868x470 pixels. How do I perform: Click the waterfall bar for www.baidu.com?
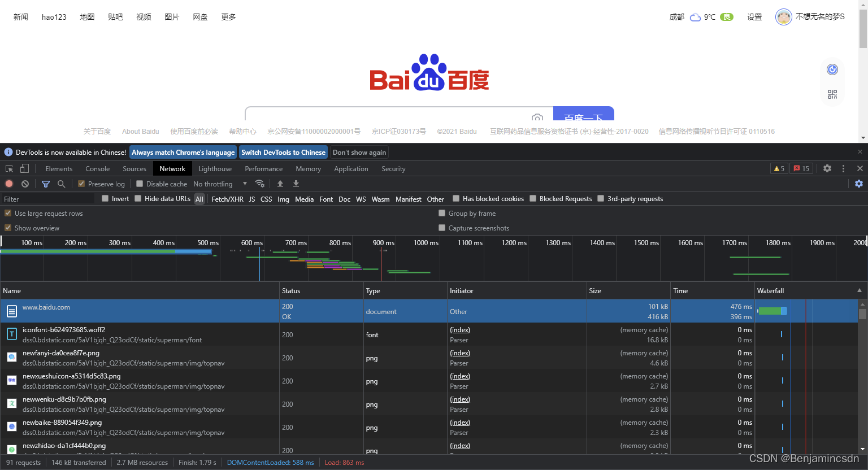772,311
